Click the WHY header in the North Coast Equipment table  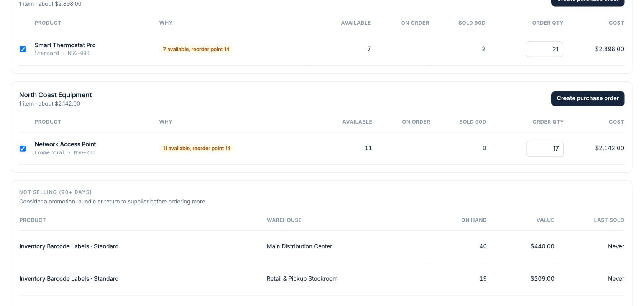tap(166, 122)
